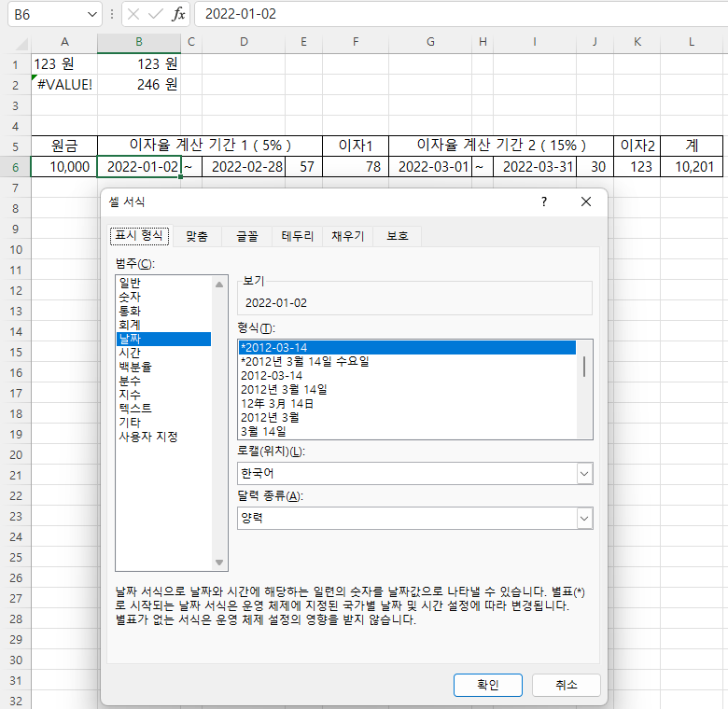Switch to the 보호 tab
The height and width of the screenshot is (709, 728).
point(398,236)
